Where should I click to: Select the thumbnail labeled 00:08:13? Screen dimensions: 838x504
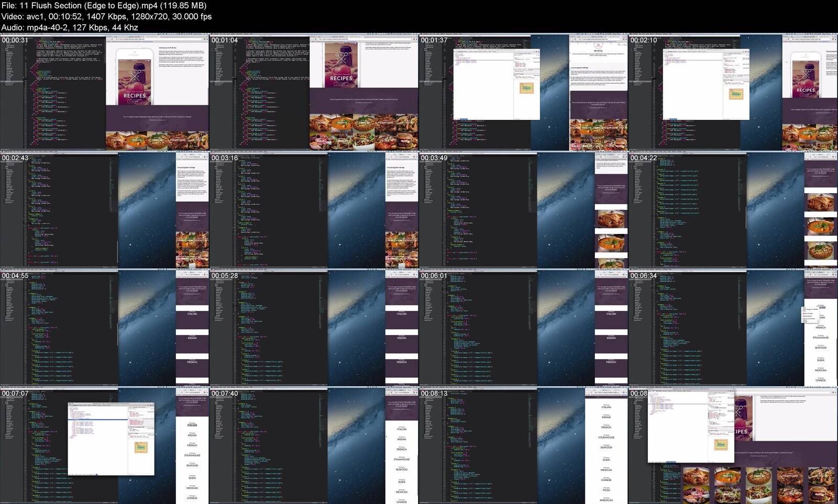click(x=524, y=445)
